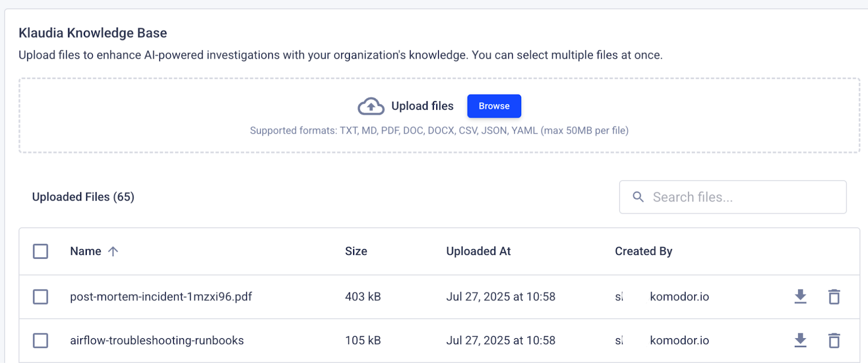Open post-mortem-incident-1mzxi96.pdf file name

click(161, 297)
